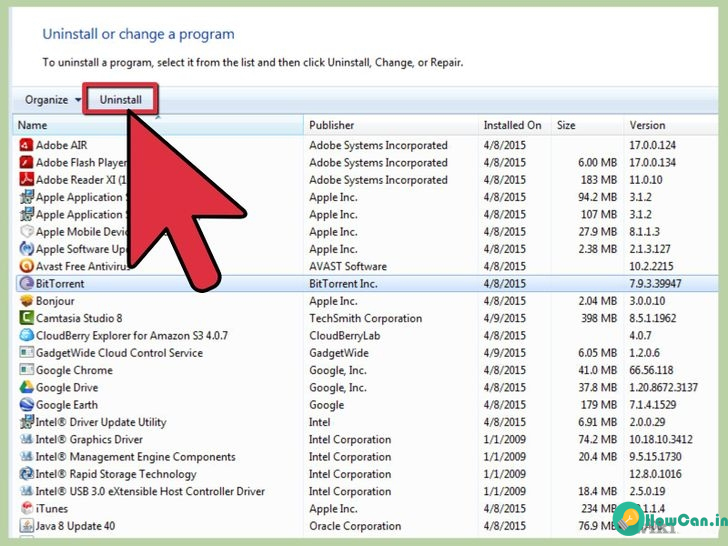Click the 398 MB size cell
Viewport: 728px width, 546px height.
click(599, 318)
